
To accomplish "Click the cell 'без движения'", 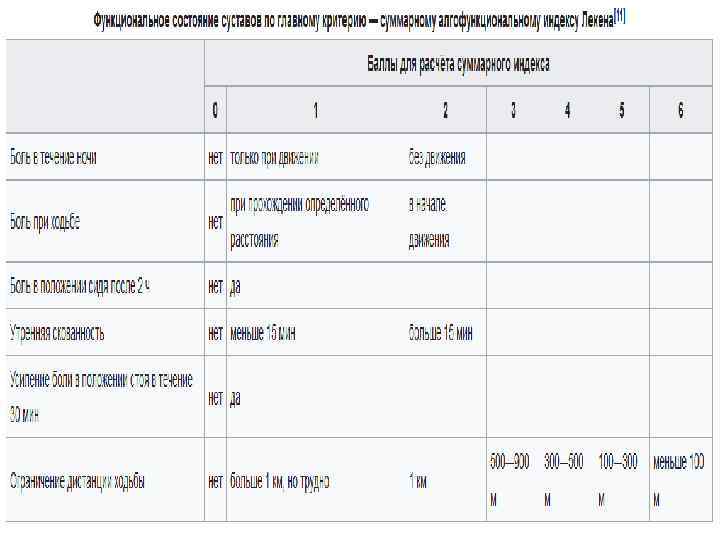I will pyautogui.click(x=436, y=158).
